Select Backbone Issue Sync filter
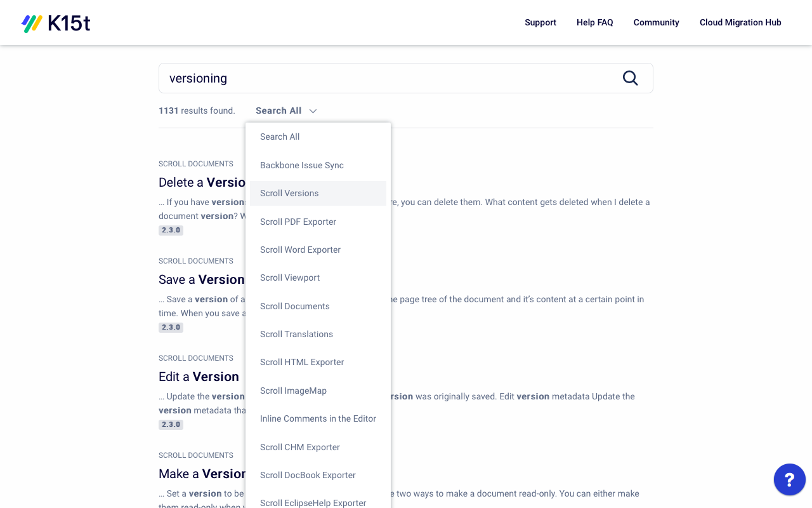Viewport: 812px width, 508px height. coord(301,165)
